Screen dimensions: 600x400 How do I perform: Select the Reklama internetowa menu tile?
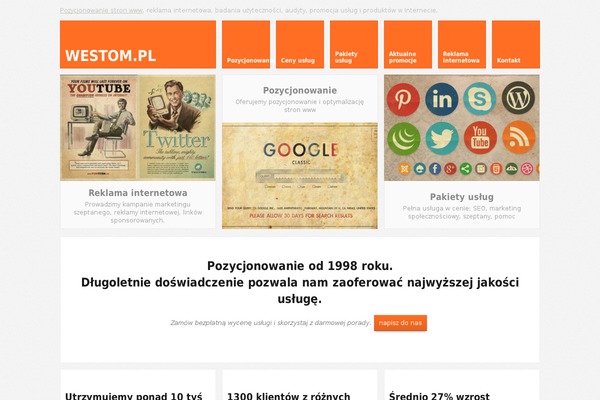pyautogui.click(x=462, y=44)
